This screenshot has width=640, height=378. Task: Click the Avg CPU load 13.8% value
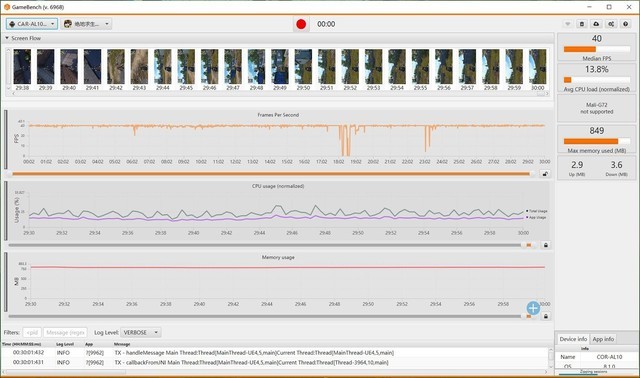tap(596, 69)
